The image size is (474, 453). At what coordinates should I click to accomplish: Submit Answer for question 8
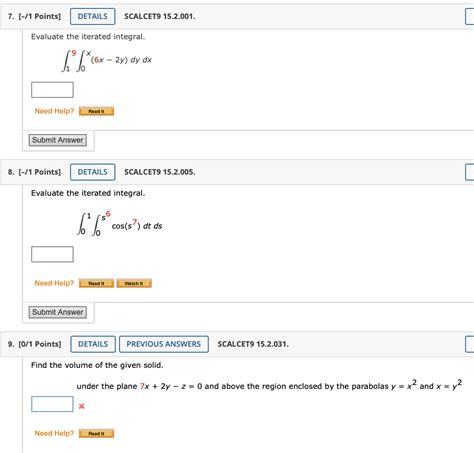[58, 312]
